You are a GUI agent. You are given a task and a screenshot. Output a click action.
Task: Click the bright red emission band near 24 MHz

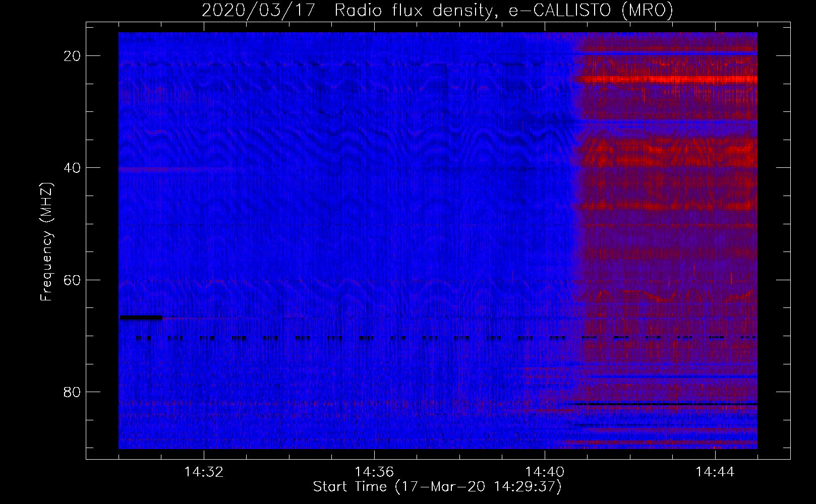[x=666, y=79]
